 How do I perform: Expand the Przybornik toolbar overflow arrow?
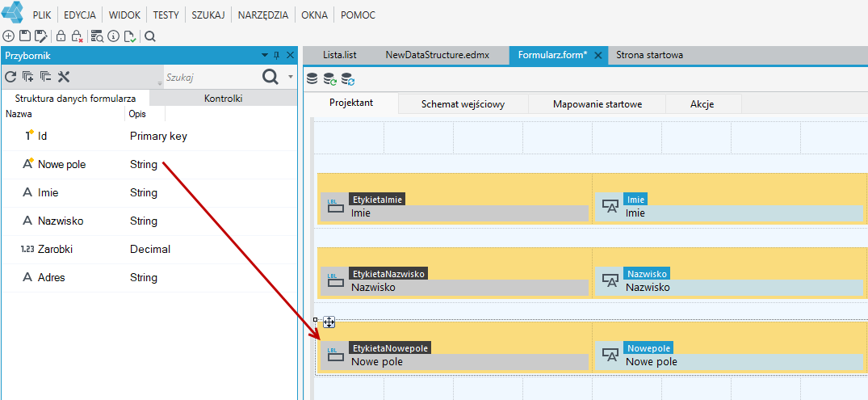(160, 82)
